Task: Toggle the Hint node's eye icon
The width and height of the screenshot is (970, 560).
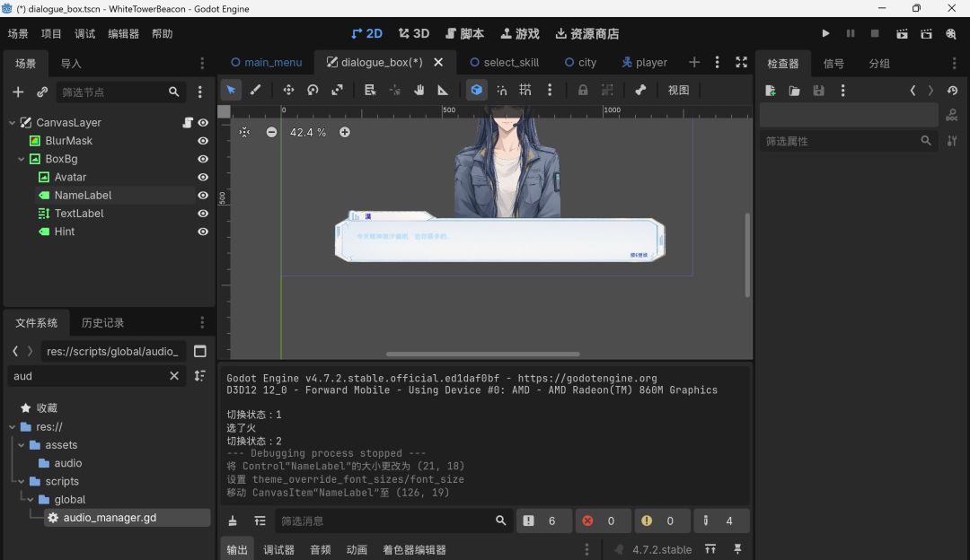Action: click(x=203, y=232)
